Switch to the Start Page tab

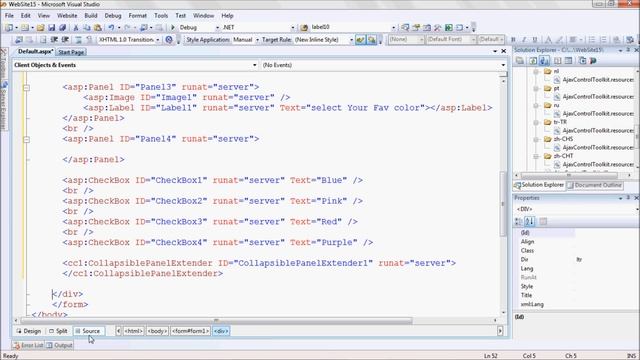(71, 52)
